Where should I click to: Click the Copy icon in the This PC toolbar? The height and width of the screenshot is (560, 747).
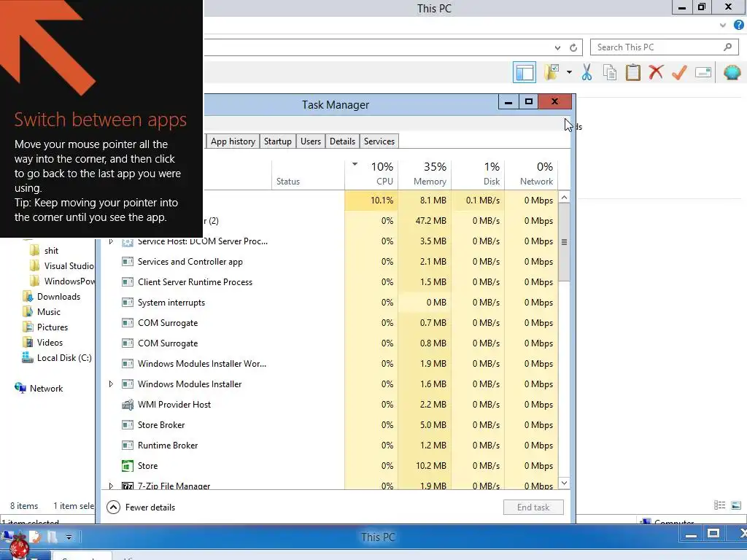tap(610, 72)
